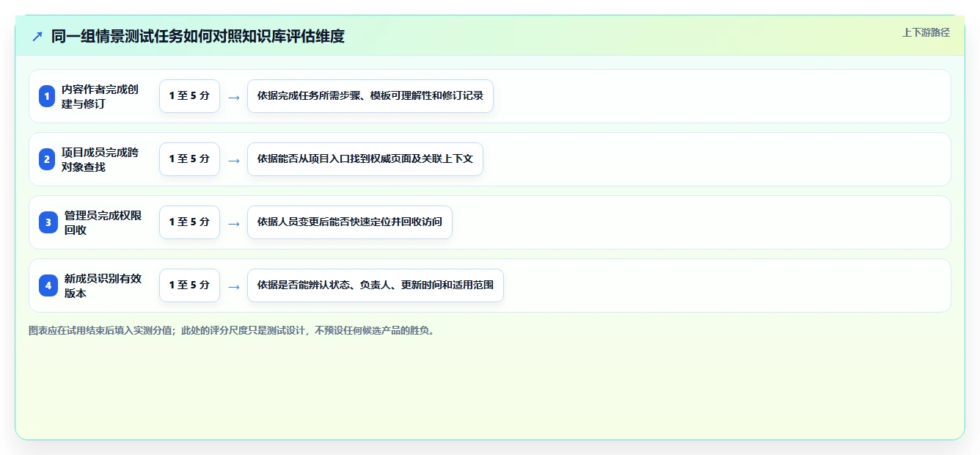Select step badge number 1

point(47,96)
